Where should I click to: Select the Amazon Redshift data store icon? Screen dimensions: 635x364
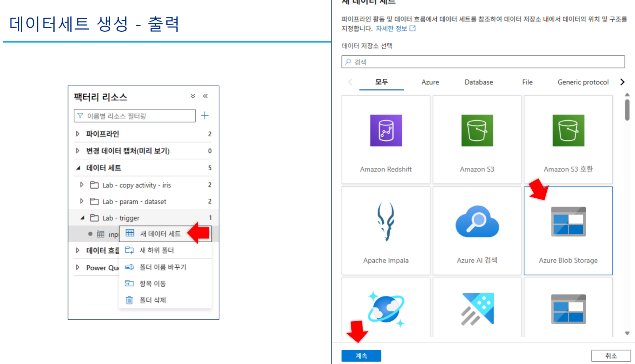pyautogui.click(x=386, y=131)
